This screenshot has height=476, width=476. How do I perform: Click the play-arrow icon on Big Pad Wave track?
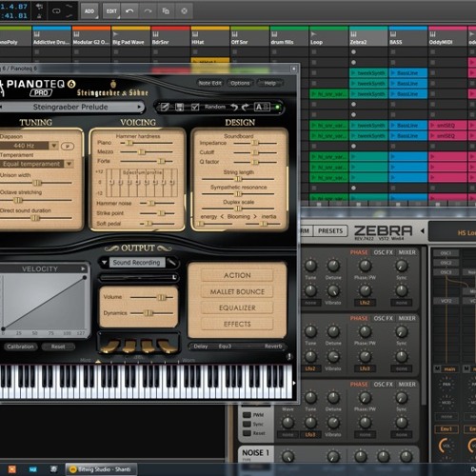[x=115, y=34]
